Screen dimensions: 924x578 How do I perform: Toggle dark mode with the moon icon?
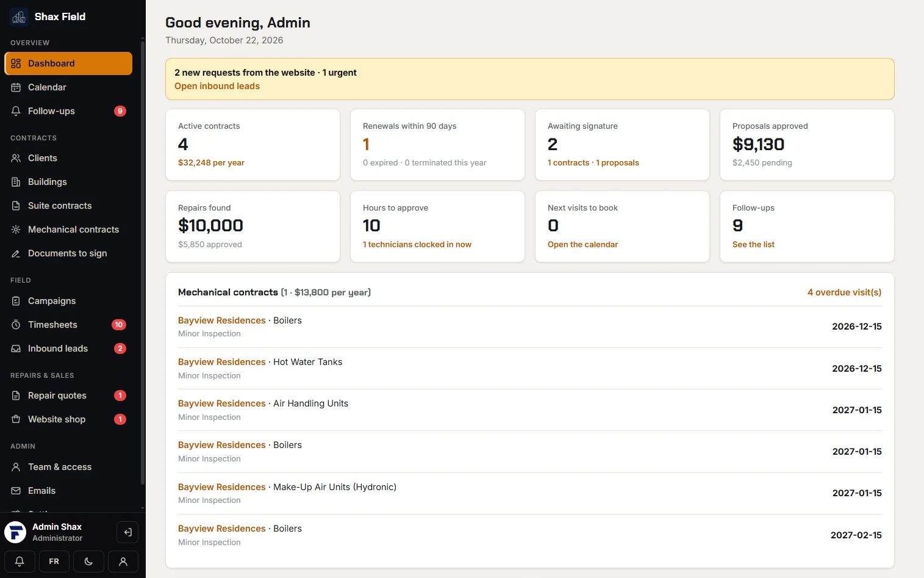pyautogui.click(x=88, y=562)
